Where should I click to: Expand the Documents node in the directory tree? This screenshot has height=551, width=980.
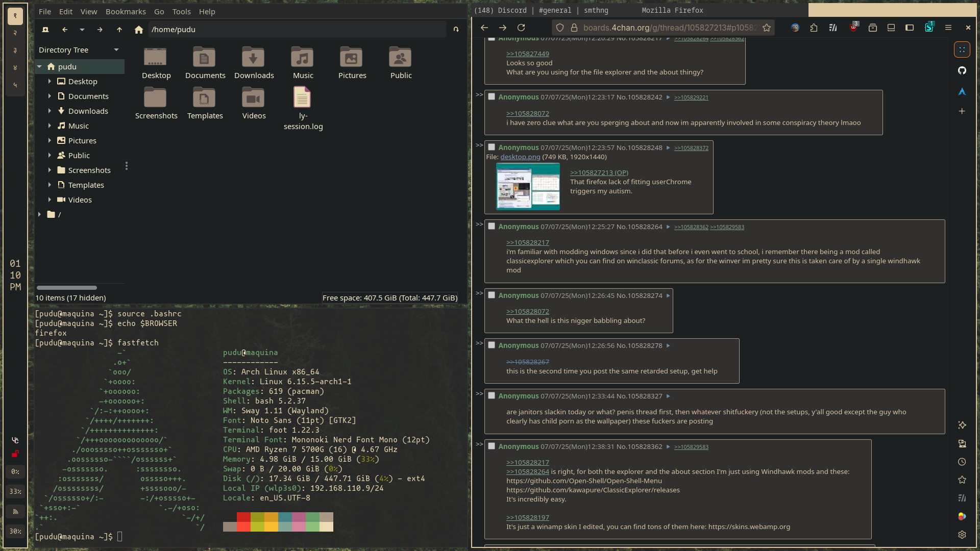coord(50,96)
